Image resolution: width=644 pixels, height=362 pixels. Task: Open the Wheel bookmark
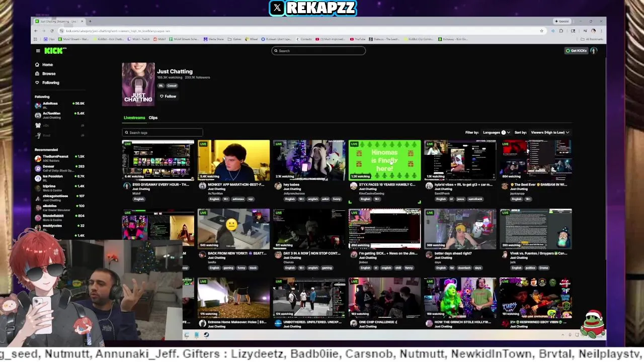point(251,39)
